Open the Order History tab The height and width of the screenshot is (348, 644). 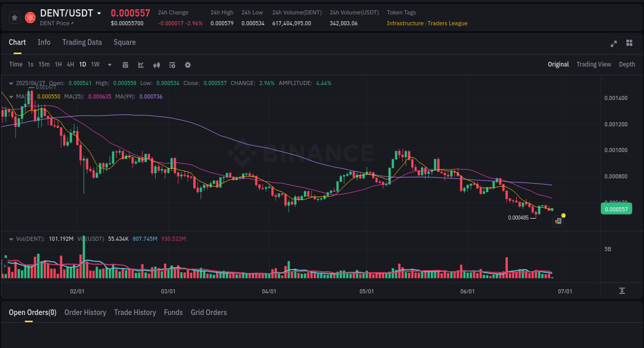[x=85, y=312]
